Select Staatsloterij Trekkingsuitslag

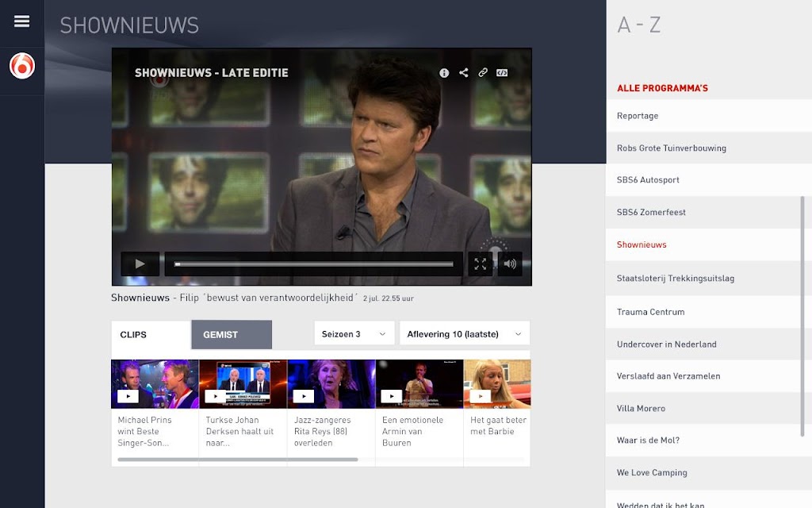click(708, 279)
